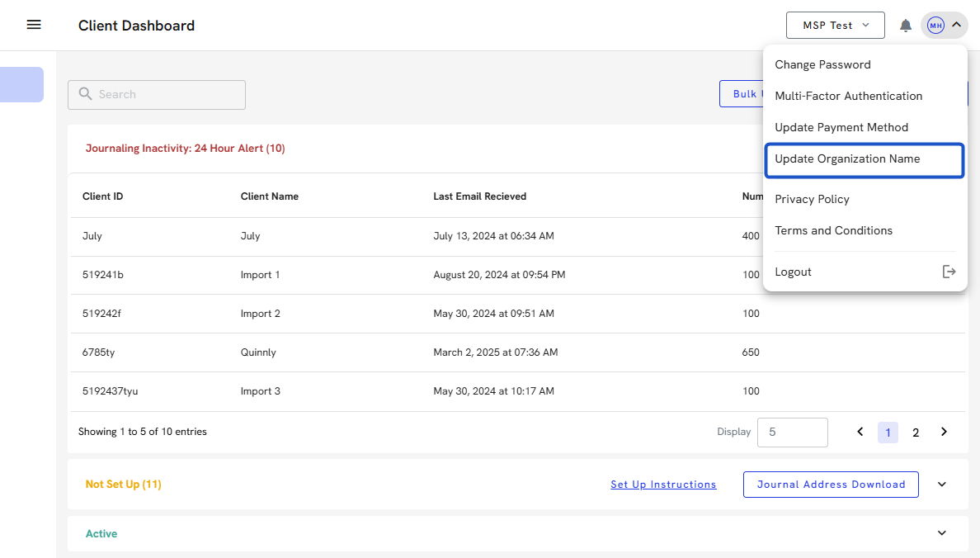980x558 pixels.
Task: Click the logout arrow icon
Action: click(949, 272)
